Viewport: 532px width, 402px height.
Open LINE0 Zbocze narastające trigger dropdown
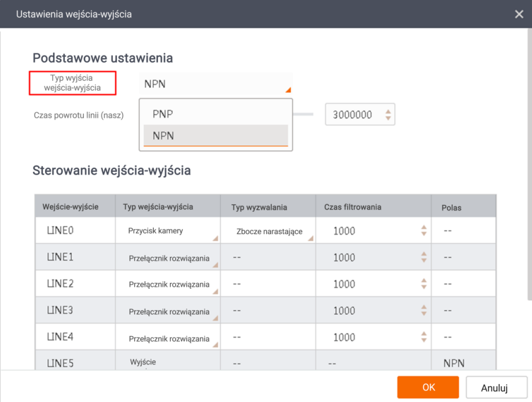[268, 231]
